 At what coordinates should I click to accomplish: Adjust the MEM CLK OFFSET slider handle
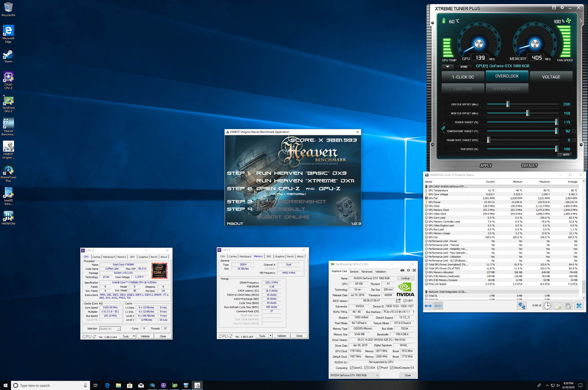coord(528,113)
